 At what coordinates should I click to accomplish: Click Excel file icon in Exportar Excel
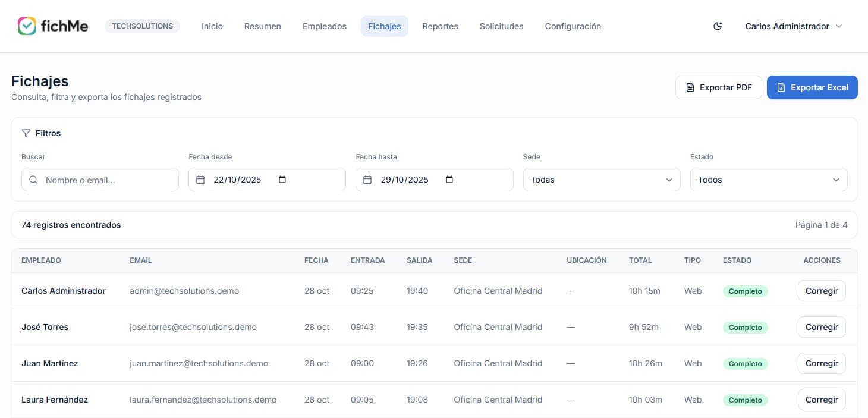[x=781, y=87]
